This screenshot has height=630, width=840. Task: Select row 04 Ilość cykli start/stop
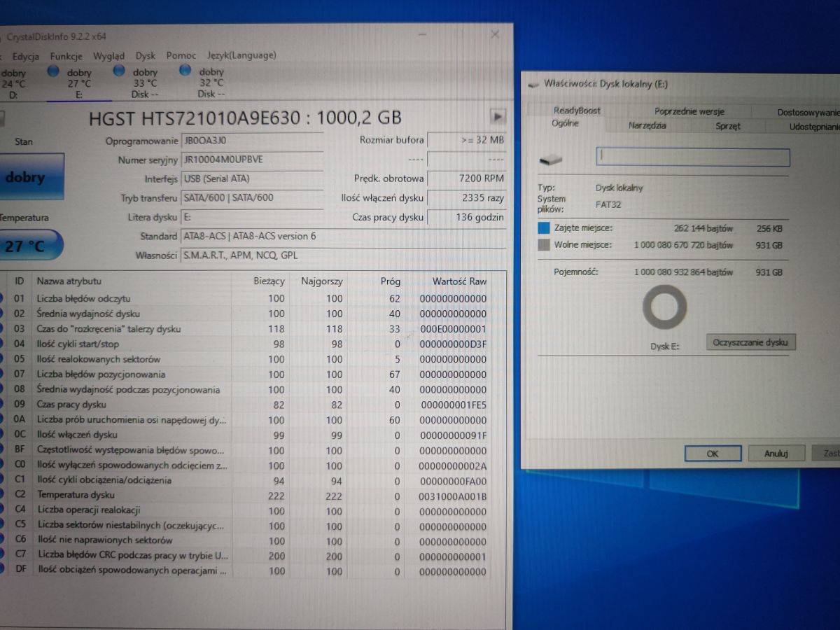click(x=251, y=344)
